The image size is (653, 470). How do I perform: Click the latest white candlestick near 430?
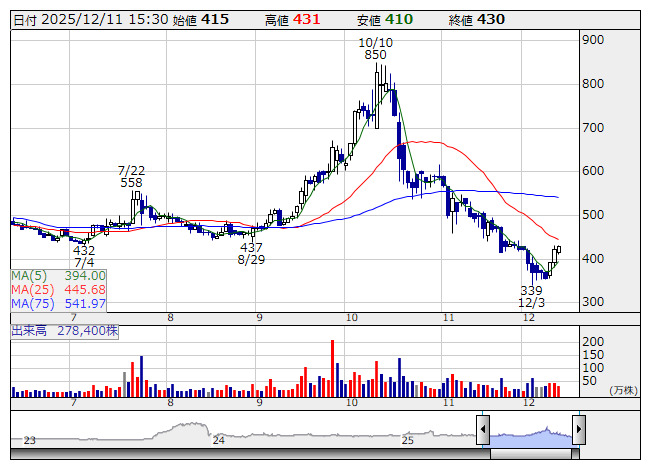coord(558,249)
